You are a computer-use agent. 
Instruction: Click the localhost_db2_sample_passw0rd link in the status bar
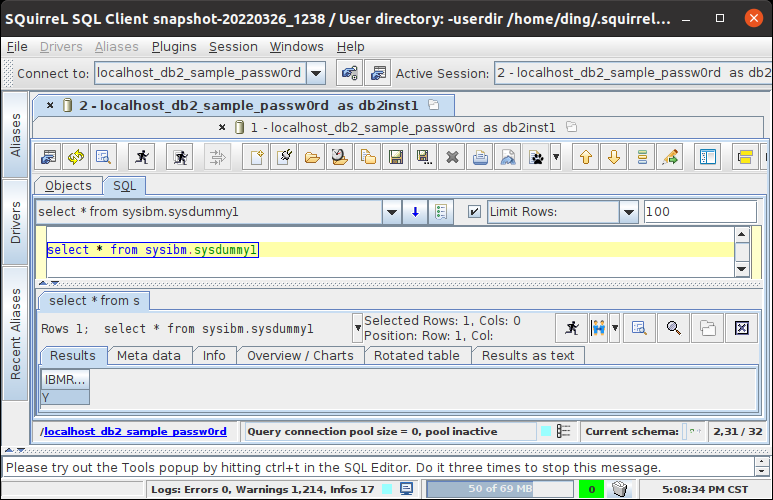click(135, 431)
